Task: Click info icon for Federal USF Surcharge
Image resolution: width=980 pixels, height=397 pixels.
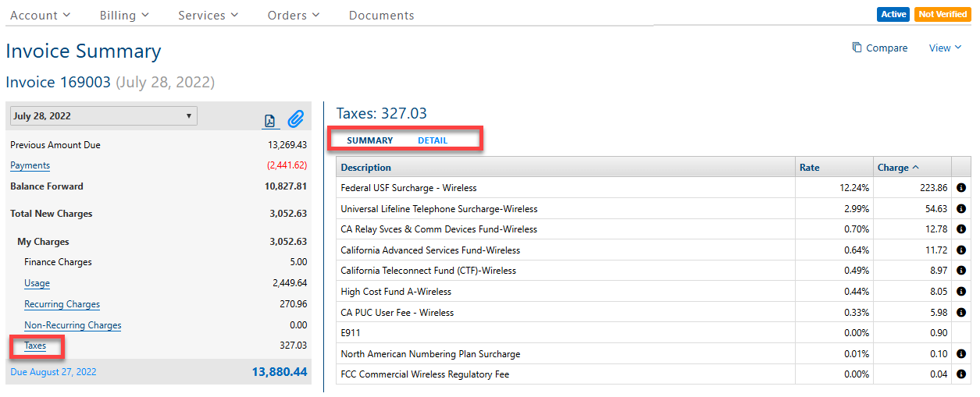Action: click(960, 188)
